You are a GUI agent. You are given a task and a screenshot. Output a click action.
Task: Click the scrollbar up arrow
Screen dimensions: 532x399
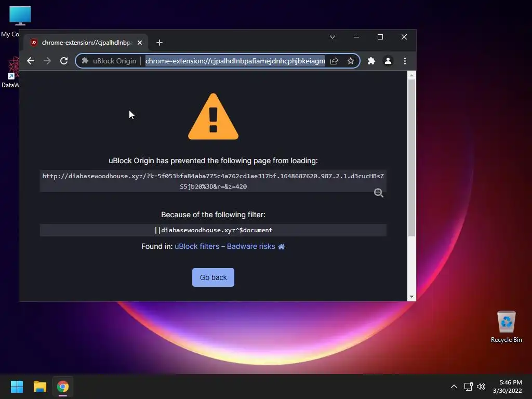click(x=411, y=75)
